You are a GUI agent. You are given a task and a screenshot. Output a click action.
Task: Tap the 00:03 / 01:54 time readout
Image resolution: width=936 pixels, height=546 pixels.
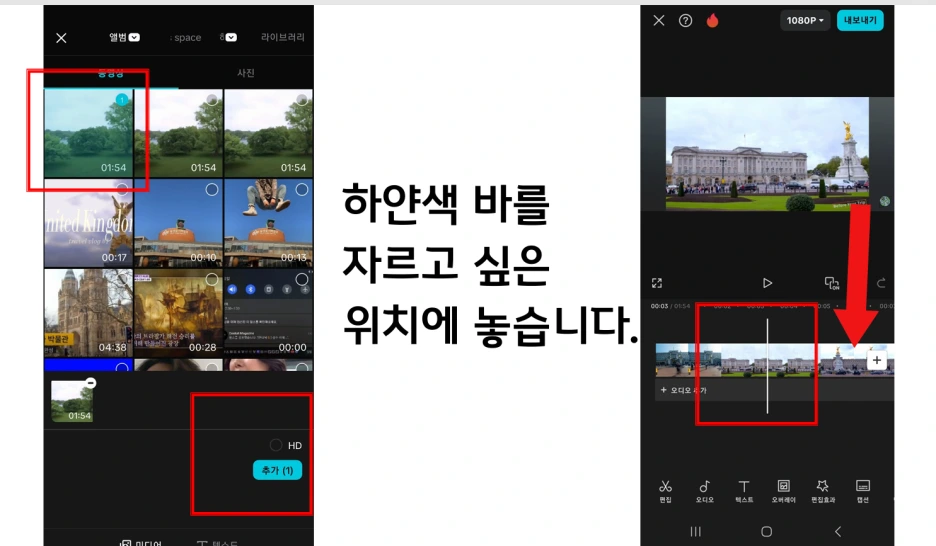click(x=670, y=306)
